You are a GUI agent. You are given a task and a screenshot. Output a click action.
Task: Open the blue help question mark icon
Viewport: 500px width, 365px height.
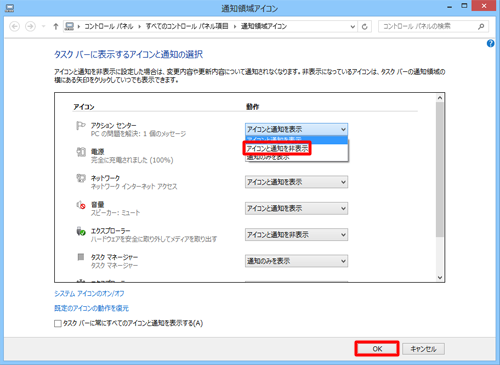tap(490, 43)
